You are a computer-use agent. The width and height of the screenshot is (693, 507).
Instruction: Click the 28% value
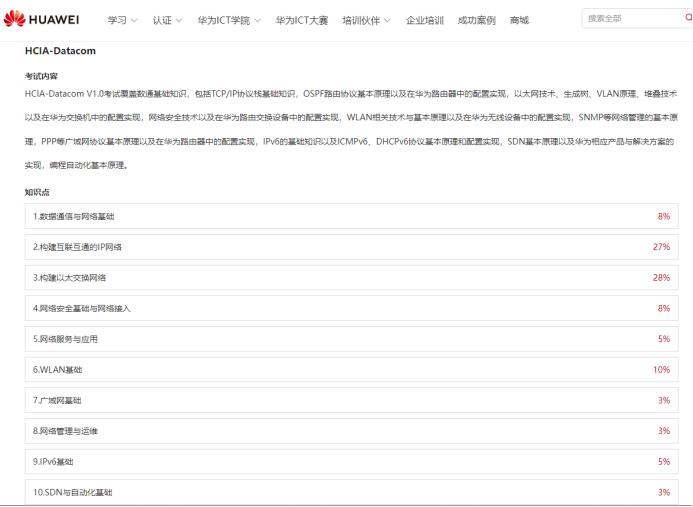pos(662,278)
